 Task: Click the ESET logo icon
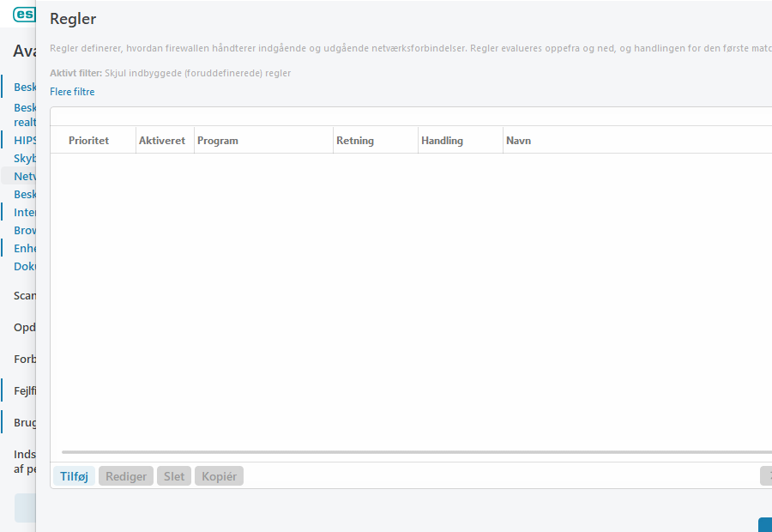click(x=24, y=14)
